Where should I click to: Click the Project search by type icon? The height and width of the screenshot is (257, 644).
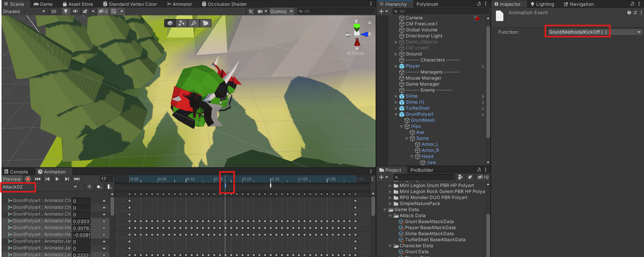tap(460, 177)
